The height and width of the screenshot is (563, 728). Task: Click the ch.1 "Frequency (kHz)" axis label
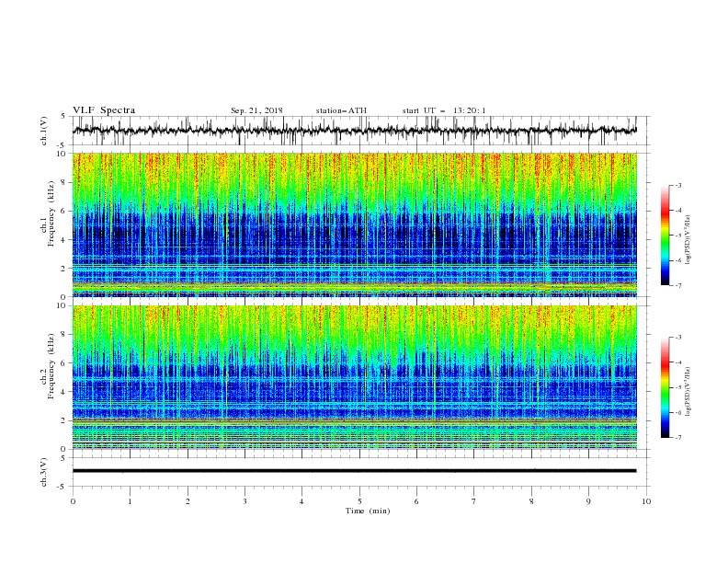coord(51,213)
